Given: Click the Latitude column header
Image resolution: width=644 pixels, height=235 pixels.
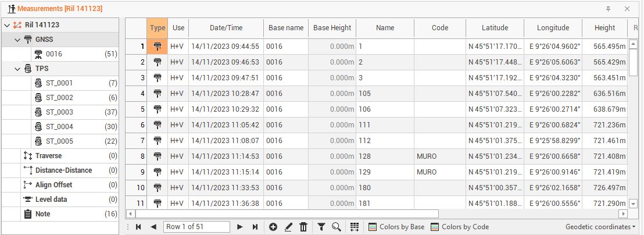Looking at the screenshot, I should 495,28.
